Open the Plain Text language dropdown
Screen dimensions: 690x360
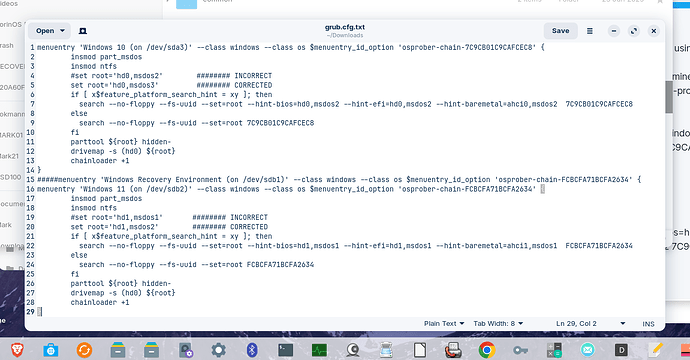444,323
